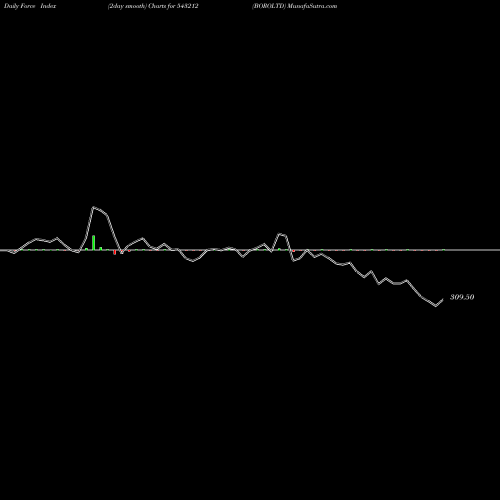
Task: Click the 309.50 value label
Action: 462,297
